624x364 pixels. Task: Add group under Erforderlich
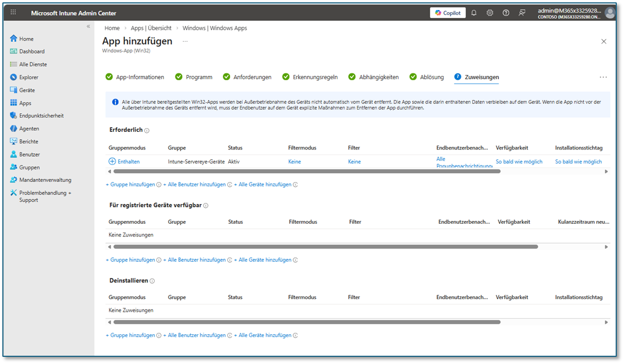coord(130,185)
